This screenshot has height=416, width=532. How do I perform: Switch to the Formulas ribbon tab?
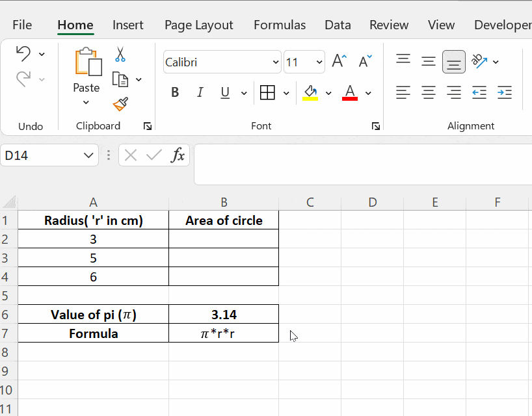[x=280, y=25]
